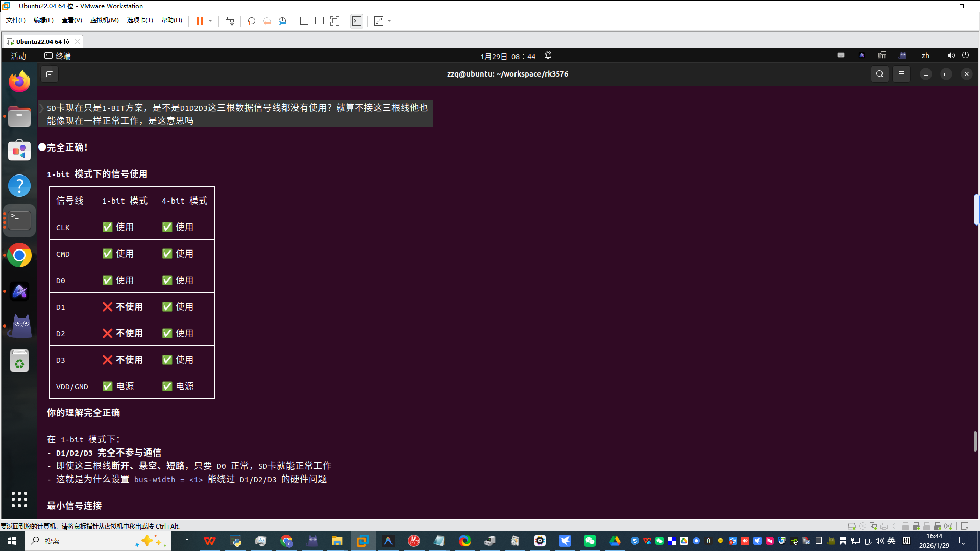This screenshot has width=980, height=551.
Task: Toggle VMware pause suspend button
Action: tap(200, 21)
